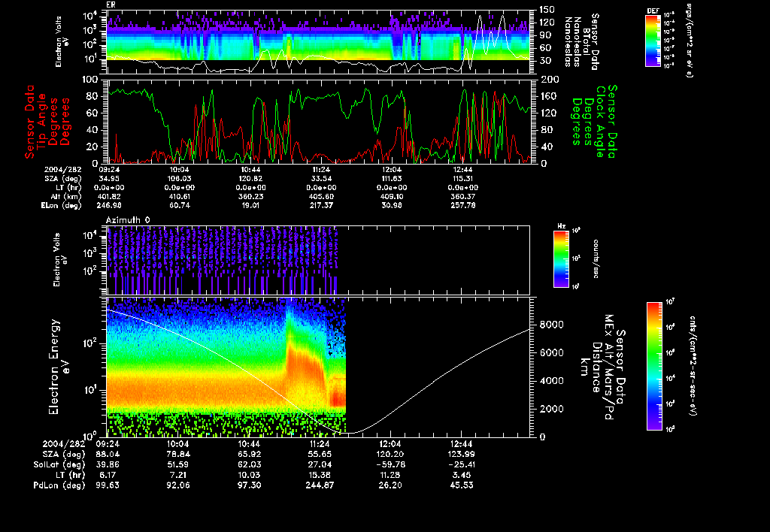Viewport: 770px width, 532px height.
Task: Click local time value 7.21
Action: click(178, 475)
